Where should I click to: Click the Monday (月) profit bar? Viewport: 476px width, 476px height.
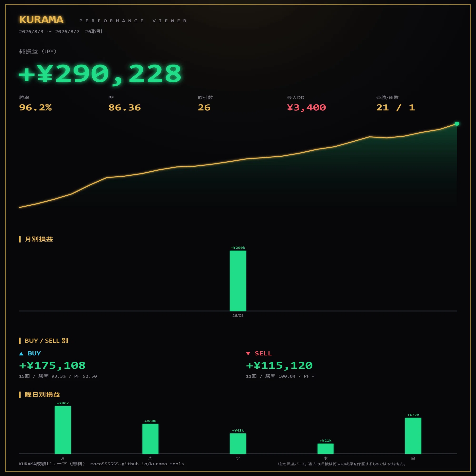coord(63,430)
